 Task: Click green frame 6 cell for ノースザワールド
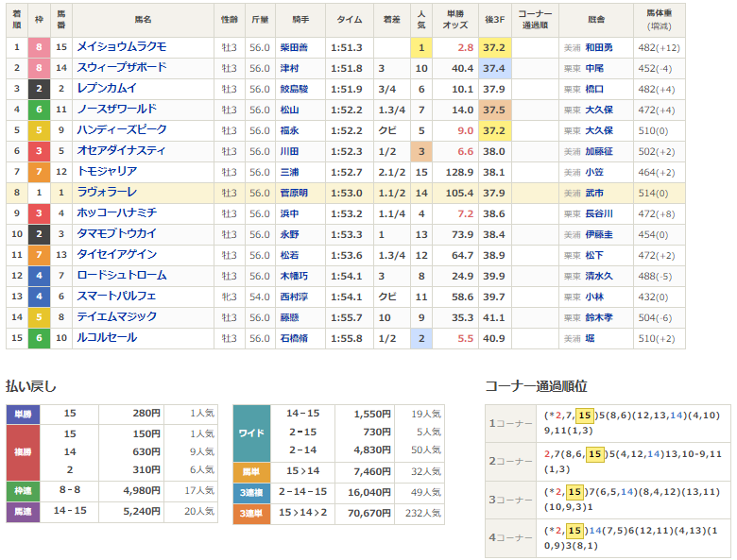(x=39, y=110)
